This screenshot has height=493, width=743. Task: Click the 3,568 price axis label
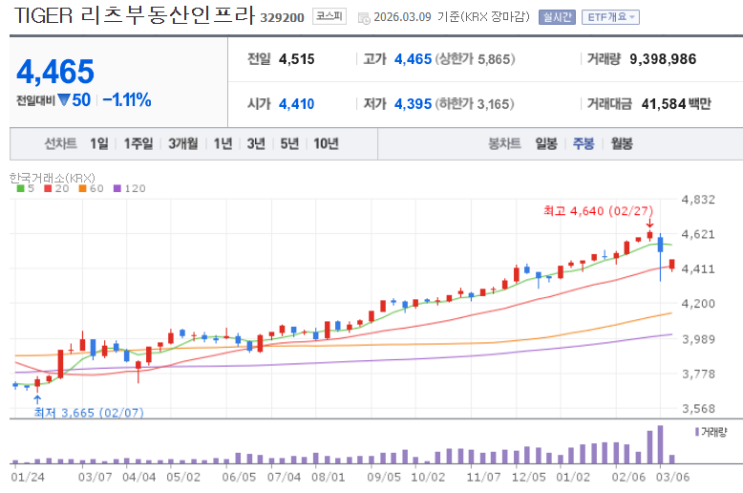(698, 409)
